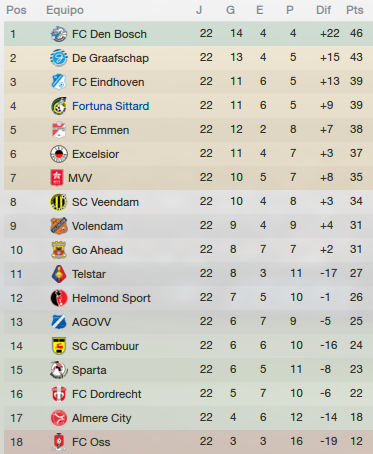Click the SC Cambuur club crest
The image size is (373, 454).
(59, 346)
